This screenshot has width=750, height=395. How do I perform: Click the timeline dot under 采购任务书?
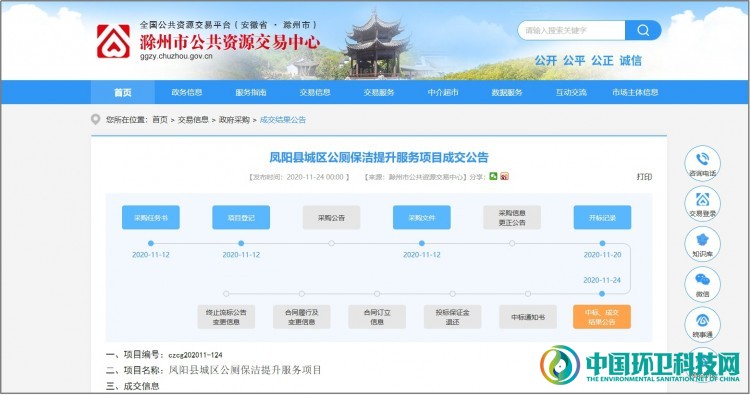[x=151, y=243]
